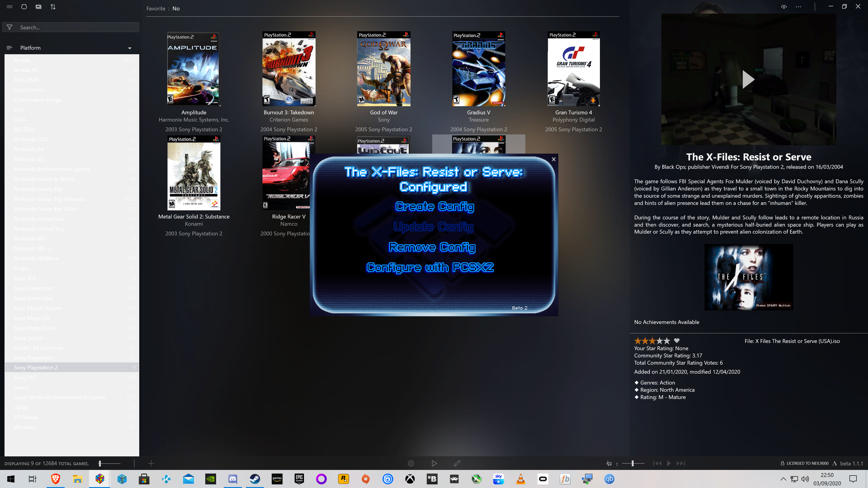The width and height of the screenshot is (868, 488).
Task: Play the X-Files video preview
Action: tap(748, 80)
